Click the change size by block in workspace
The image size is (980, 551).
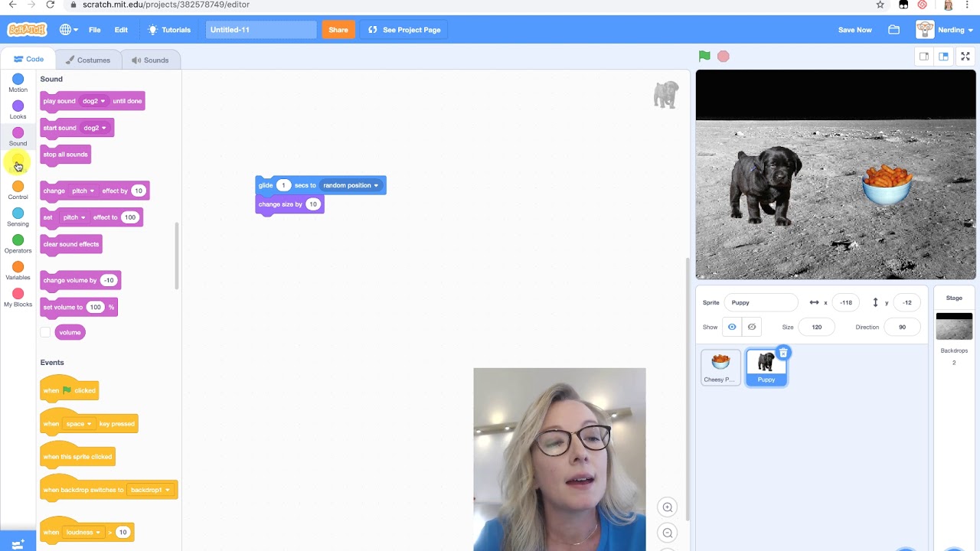point(289,204)
